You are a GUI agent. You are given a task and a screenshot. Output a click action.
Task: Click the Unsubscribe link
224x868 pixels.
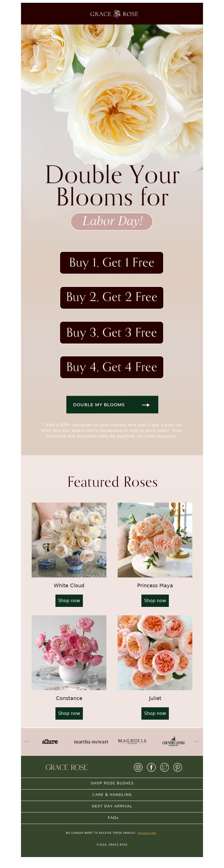(147, 833)
